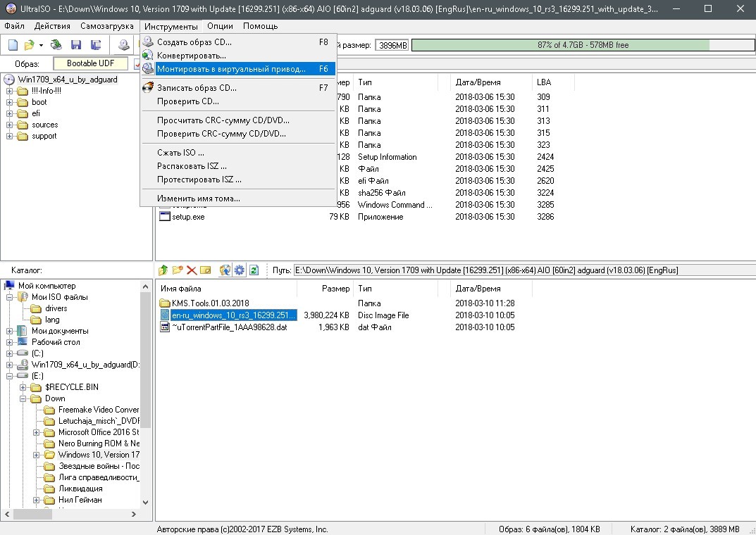Click the Мои ISO файлы disc folder icon
Image resolution: width=756 pixels, height=535 pixels.
pyautogui.click(x=23, y=297)
